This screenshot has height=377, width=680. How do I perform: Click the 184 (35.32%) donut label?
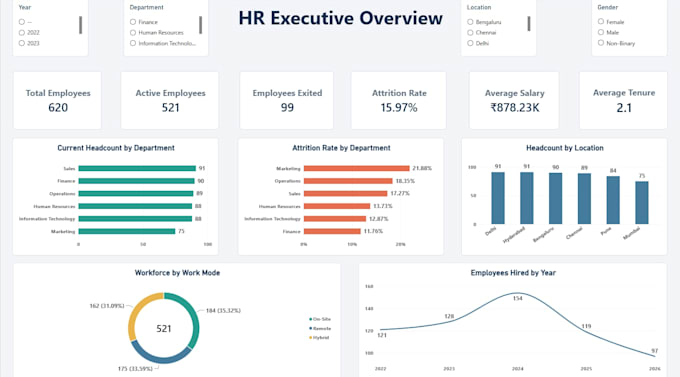(223, 311)
